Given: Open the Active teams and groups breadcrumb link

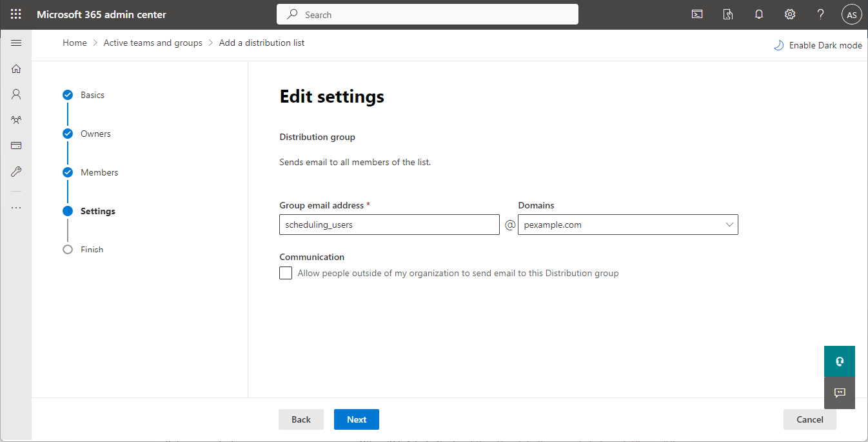Looking at the screenshot, I should point(153,43).
